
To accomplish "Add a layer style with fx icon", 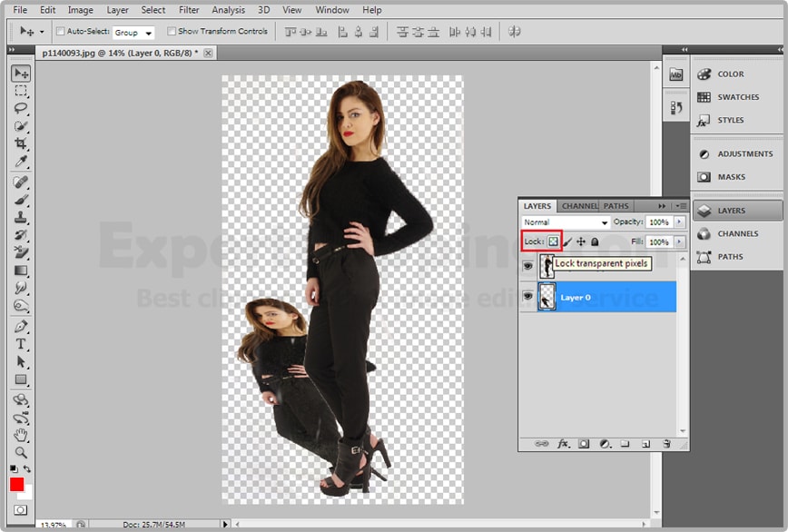I will (x=563, y=444).
